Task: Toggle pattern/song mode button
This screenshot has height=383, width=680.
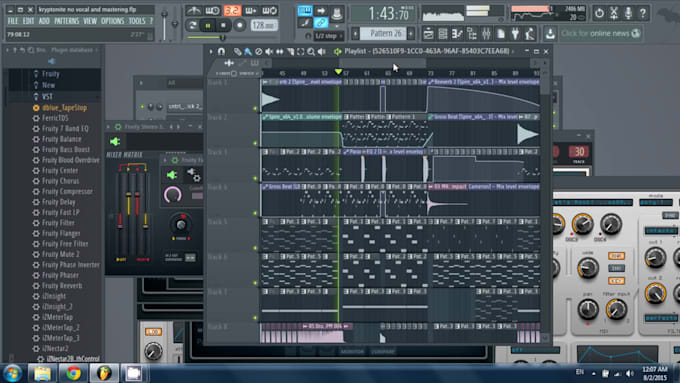Action: click(192, 26)
